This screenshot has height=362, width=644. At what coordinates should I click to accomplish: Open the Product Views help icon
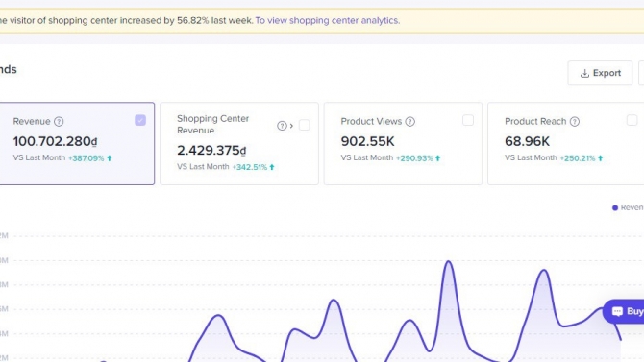point(409,122)
